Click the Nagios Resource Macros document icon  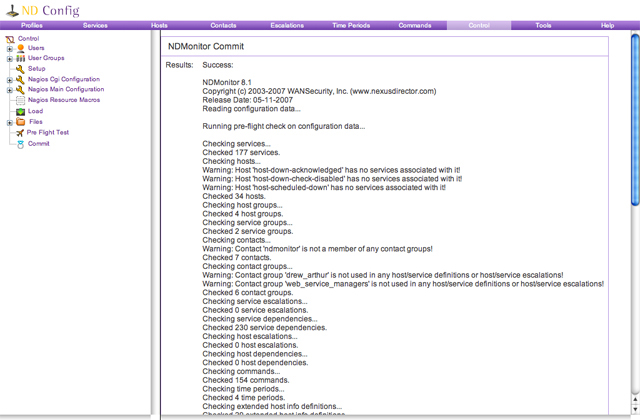20,100
